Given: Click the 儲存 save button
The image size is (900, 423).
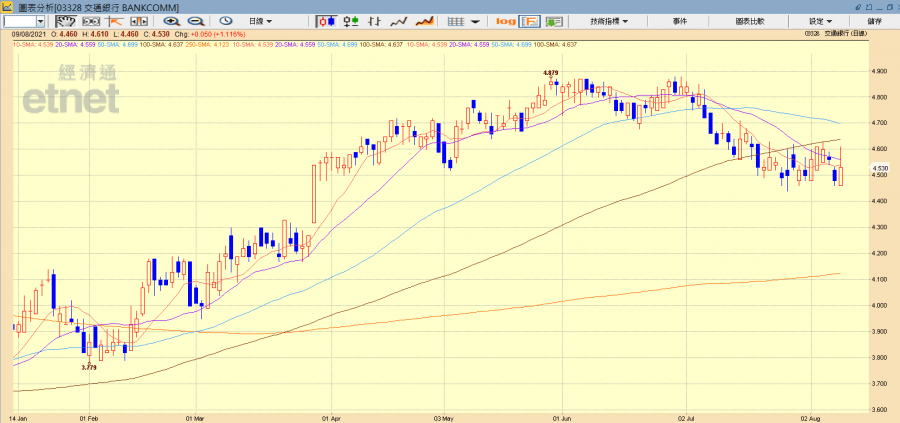Looking at the screenshot, I should coord(875,21).
